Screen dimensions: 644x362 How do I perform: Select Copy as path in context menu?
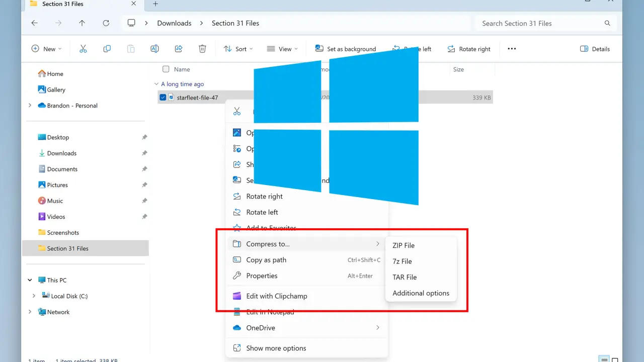[266, 260]
